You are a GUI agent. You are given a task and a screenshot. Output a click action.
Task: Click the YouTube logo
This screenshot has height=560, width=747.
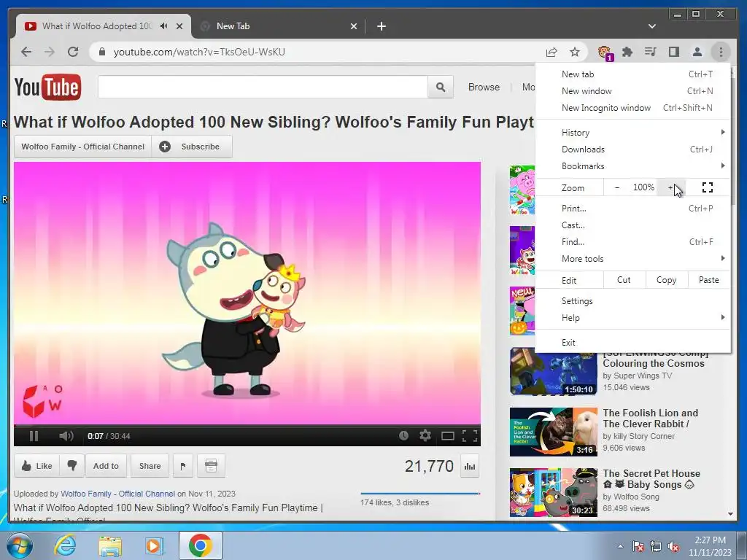coord(47,87)
